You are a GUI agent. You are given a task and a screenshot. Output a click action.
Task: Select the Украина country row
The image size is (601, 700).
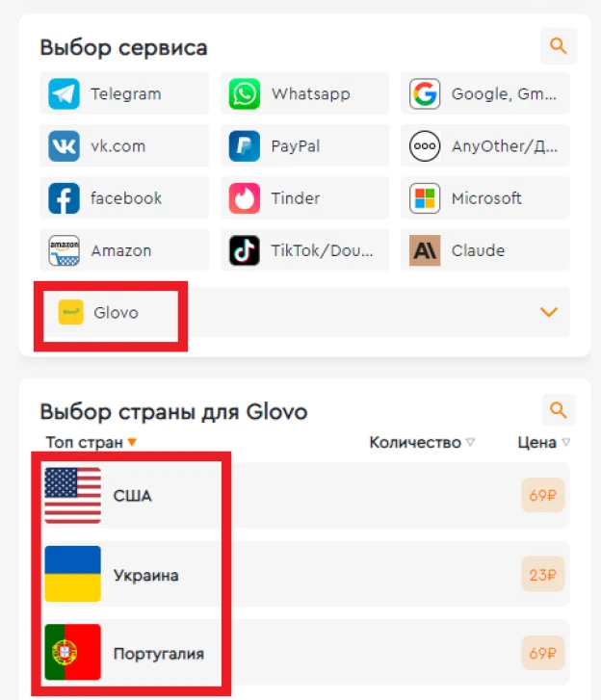click(305, 574)
